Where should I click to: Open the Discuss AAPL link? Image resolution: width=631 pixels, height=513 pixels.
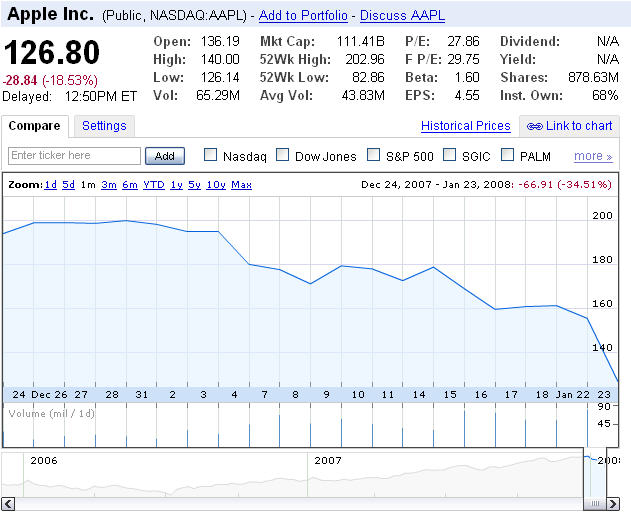[x=402, y=16]
